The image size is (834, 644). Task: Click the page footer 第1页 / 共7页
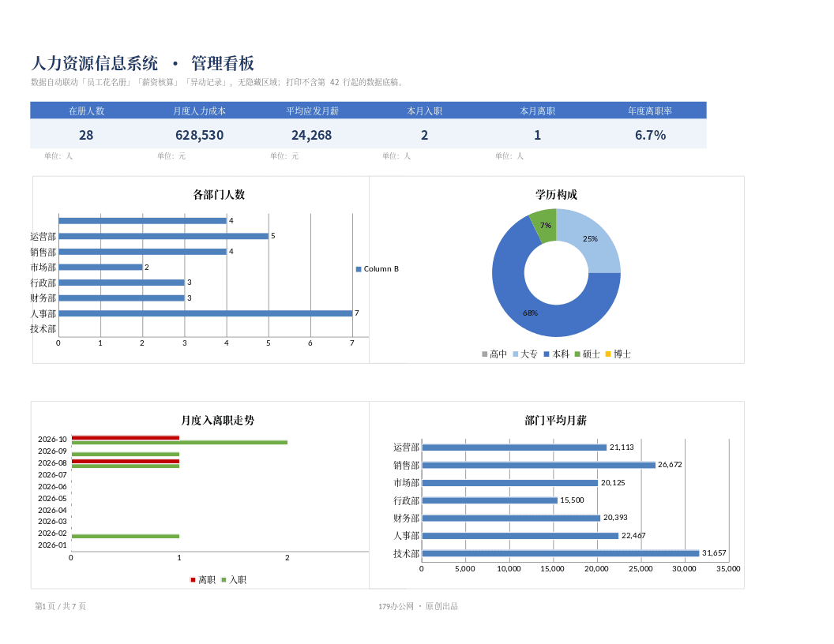[x=60, y=606]
